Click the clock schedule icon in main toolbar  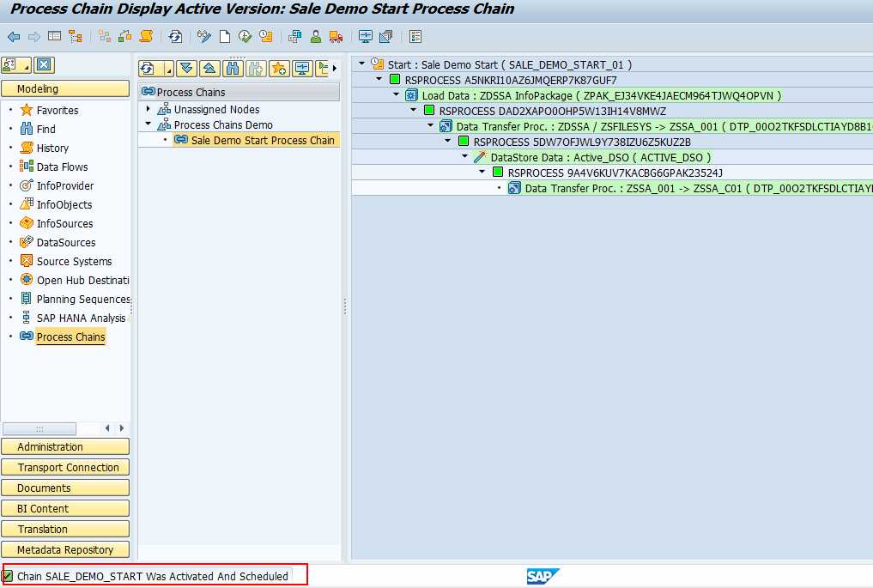coord(266,37)
